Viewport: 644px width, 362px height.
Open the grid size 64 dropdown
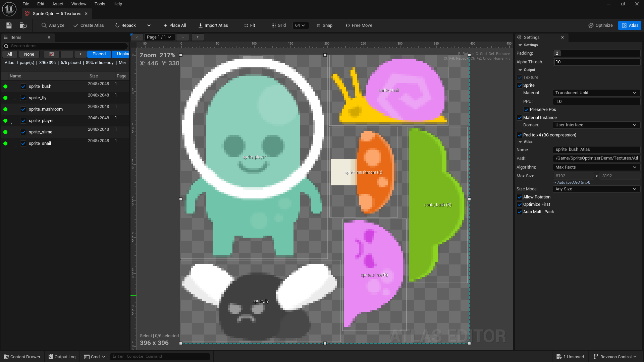[x=301, y=25]
